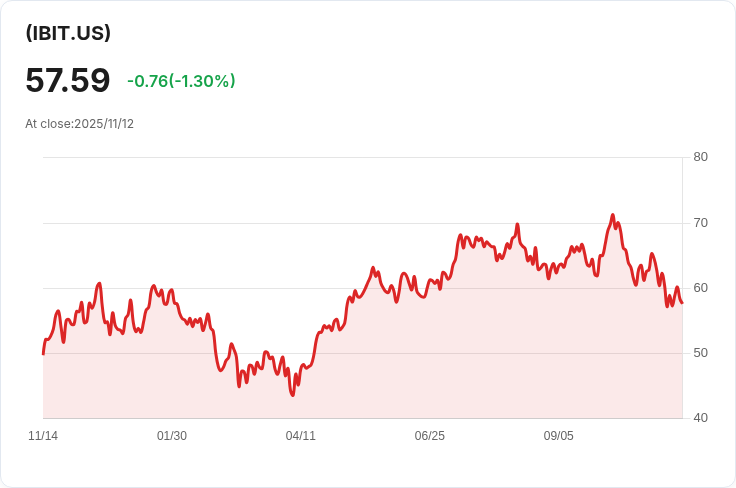This screenshot has height=488, width=736.
Task: Click the 80 price axis label
Action: click(x=700, y=157)
